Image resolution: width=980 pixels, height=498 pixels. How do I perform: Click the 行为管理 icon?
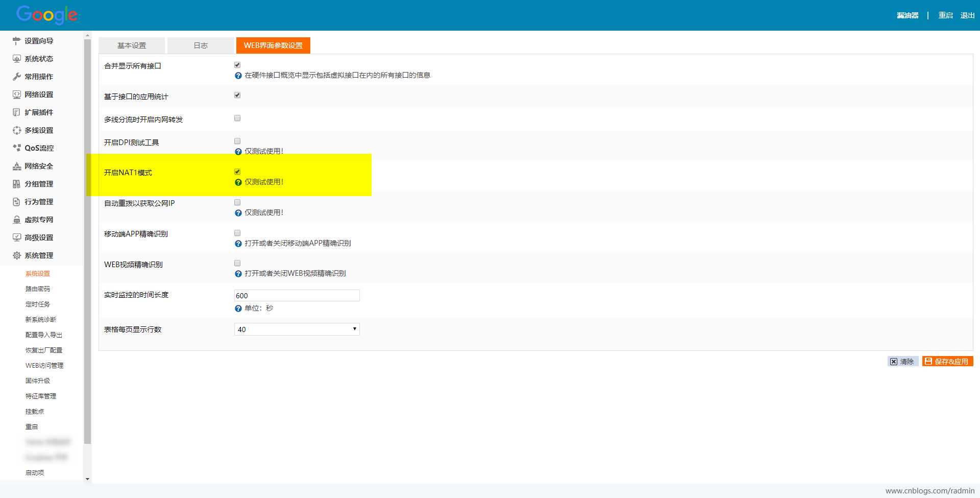tap(16, 202)
